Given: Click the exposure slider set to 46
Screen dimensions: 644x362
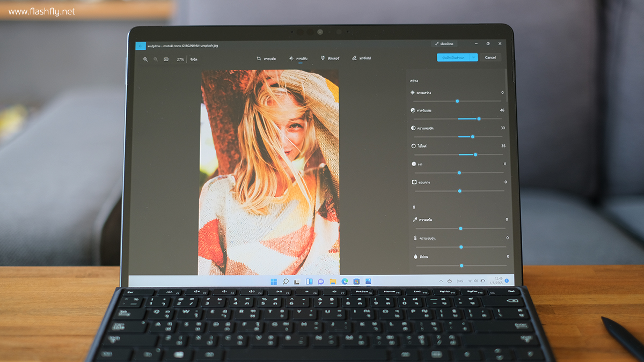Looking at the screenshot, I should [479, 119].
